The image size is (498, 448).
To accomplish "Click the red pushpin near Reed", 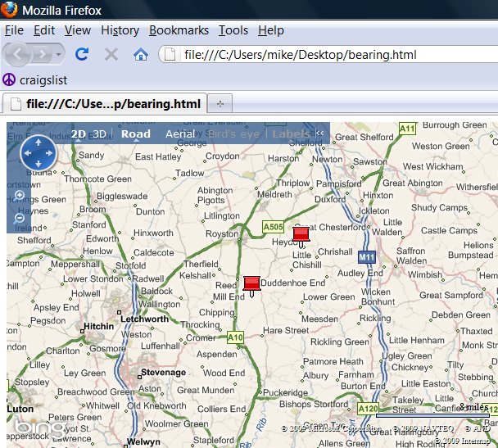I will tap(251, 286).
